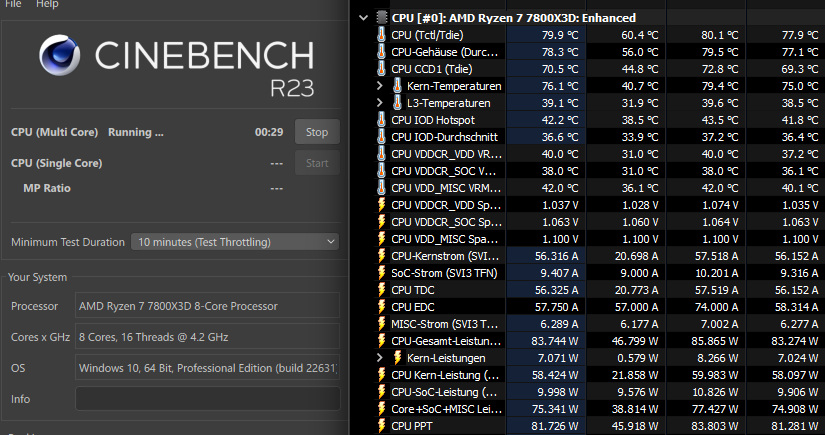Open the File menu in Cinebench
The height and width of the screenshot is (435, 825).
(x=13, y=4)
